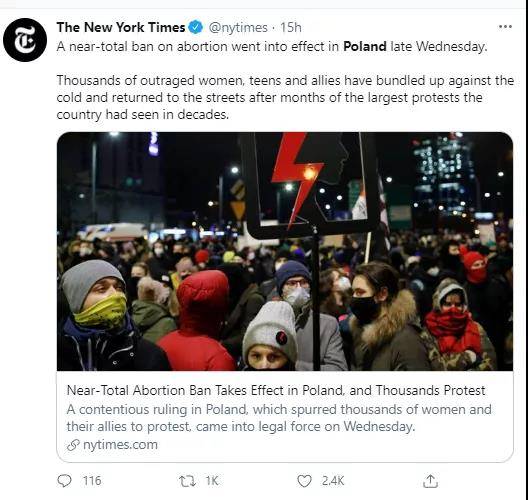Click the tweet text about outraged women

point(285,98)
